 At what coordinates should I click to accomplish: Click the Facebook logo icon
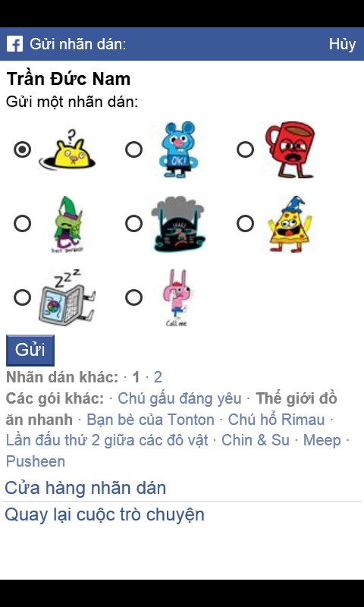14,44
